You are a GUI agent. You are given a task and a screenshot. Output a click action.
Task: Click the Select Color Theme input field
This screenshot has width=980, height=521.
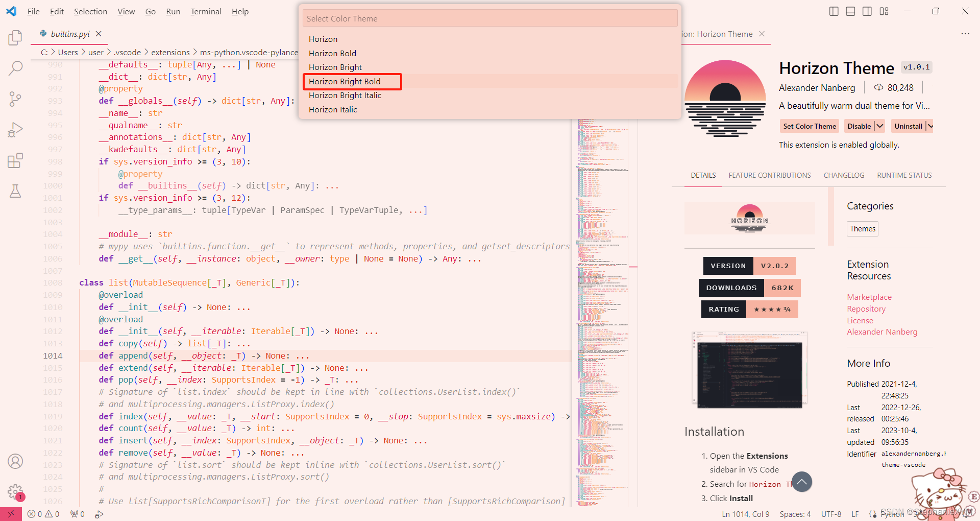[490, 18]
